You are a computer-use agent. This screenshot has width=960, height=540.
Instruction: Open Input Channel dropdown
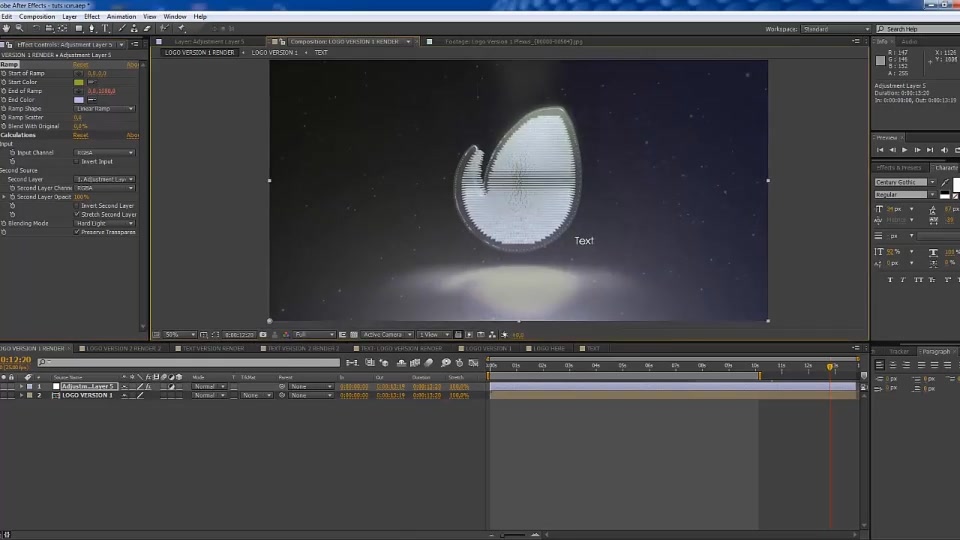click(104, 152)
